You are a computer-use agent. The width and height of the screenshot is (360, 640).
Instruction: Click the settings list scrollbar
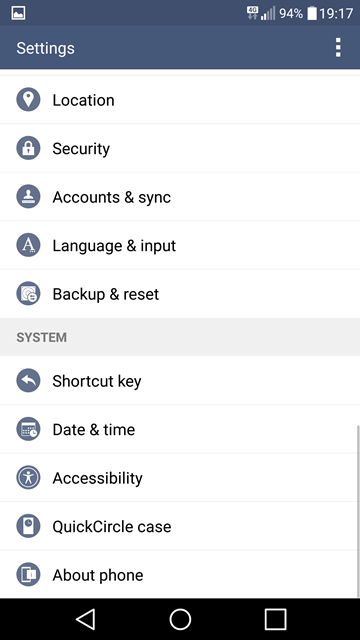pos(358,511)
